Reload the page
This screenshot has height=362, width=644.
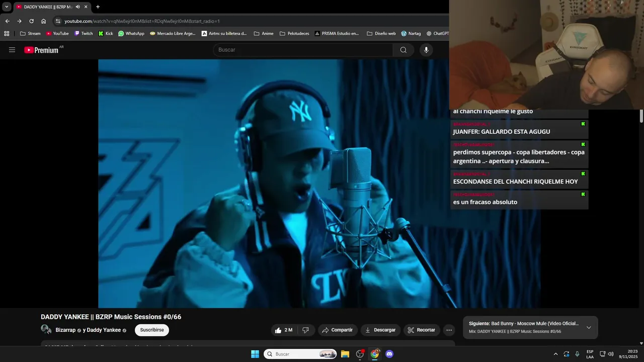[x=31, y=21]
